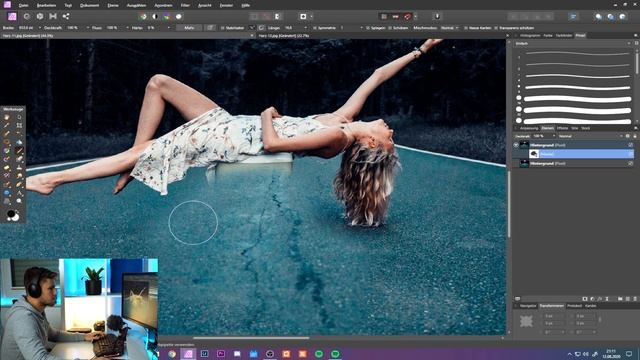640x360 pixels.
Task: Create a layer group via folder icon
Action: click(620, 299)
